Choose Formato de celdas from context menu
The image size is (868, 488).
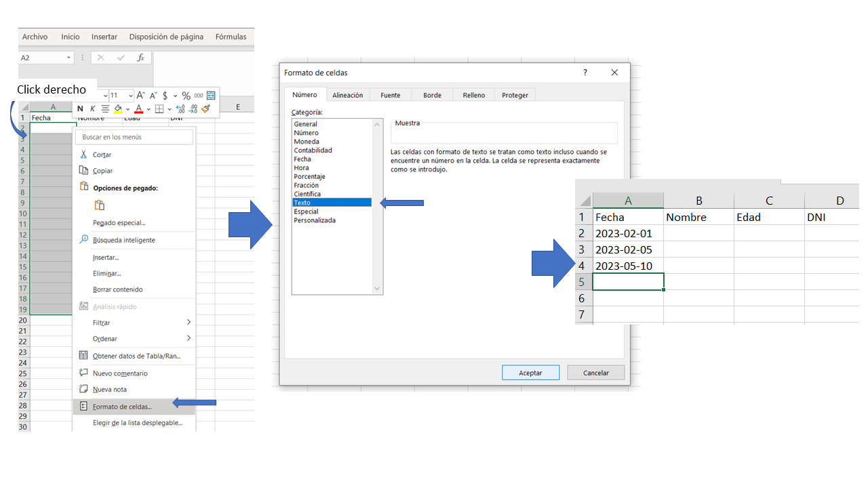click(122, 407)
